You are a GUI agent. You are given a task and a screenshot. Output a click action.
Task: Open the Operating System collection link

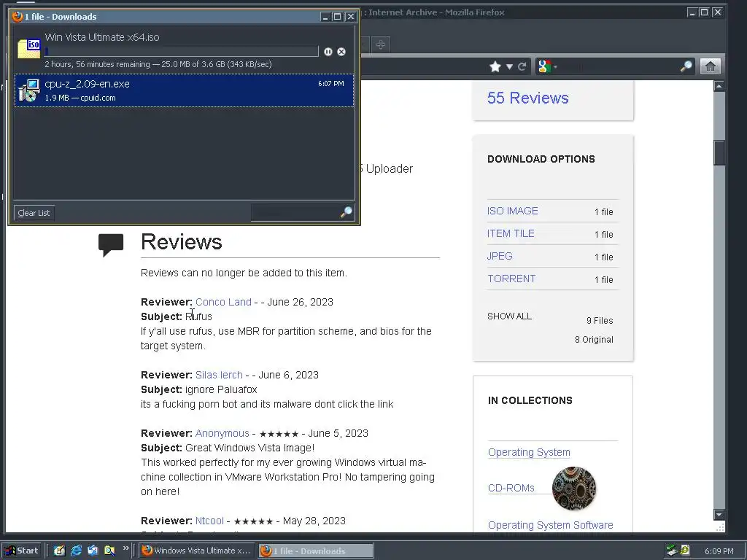[x=529, y=452]
